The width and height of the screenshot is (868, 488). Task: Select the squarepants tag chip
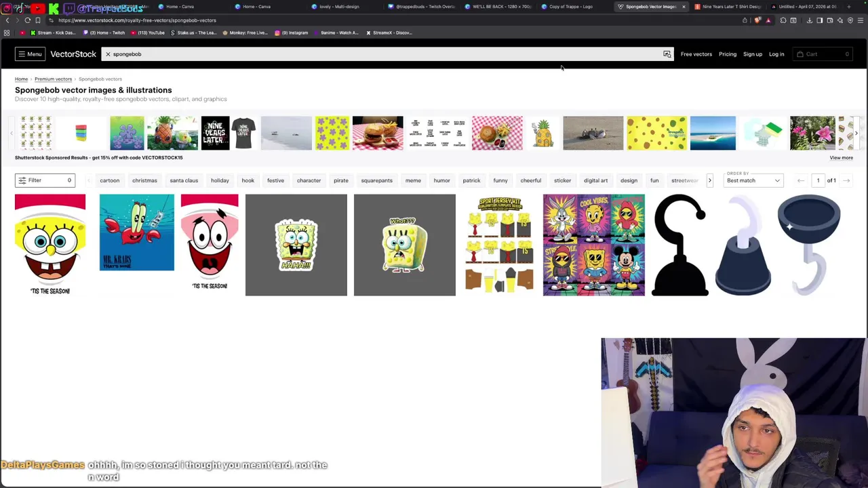tap(376, 181)
